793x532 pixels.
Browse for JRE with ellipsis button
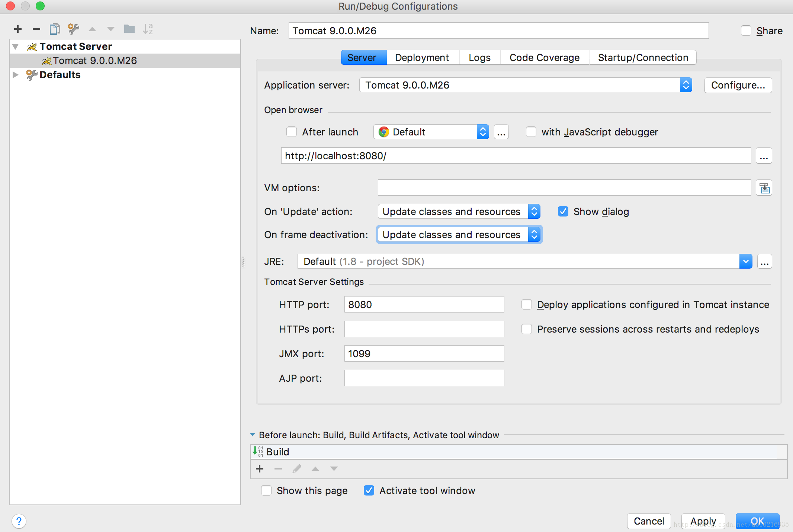[x=764, y=262]
